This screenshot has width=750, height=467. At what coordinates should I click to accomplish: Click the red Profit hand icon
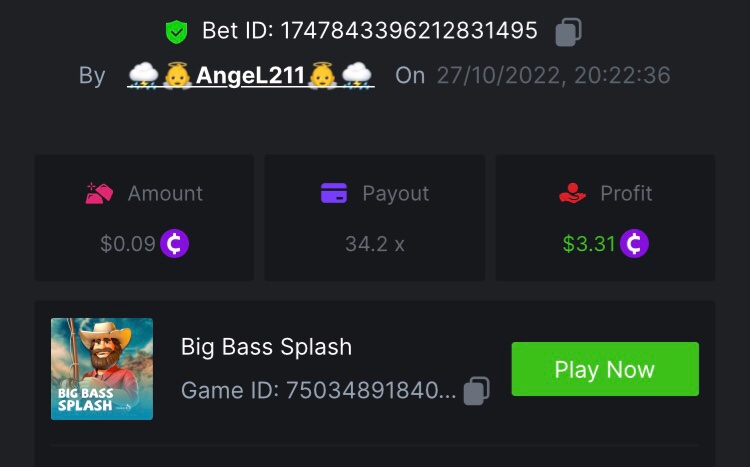[572, 193]
